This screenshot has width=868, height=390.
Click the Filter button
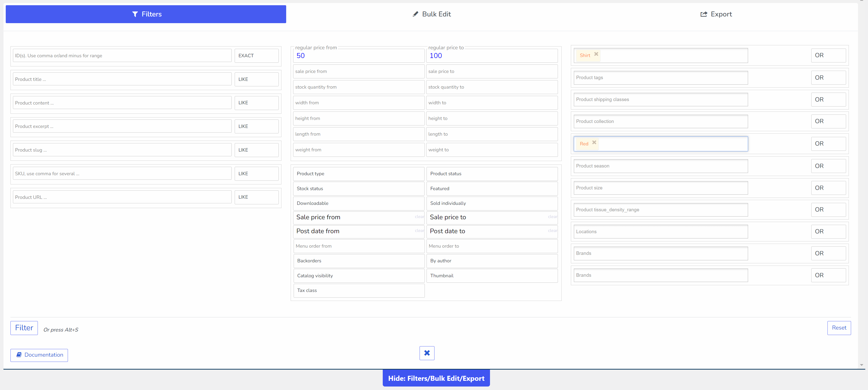24,328
